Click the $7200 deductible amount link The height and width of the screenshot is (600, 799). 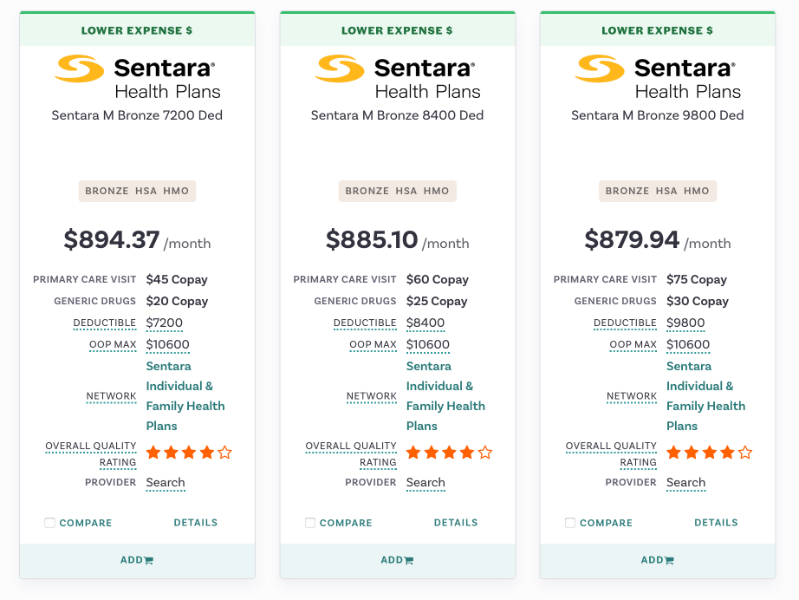165,323
